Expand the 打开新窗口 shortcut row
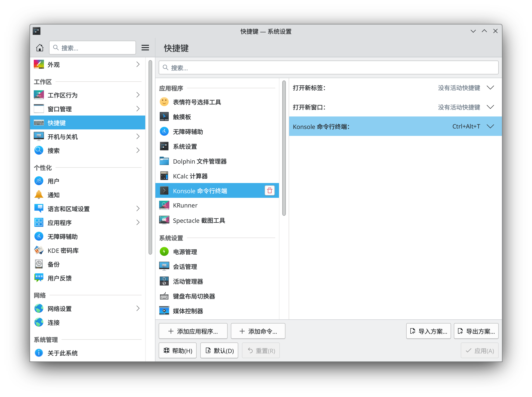 tap(490, 107)
